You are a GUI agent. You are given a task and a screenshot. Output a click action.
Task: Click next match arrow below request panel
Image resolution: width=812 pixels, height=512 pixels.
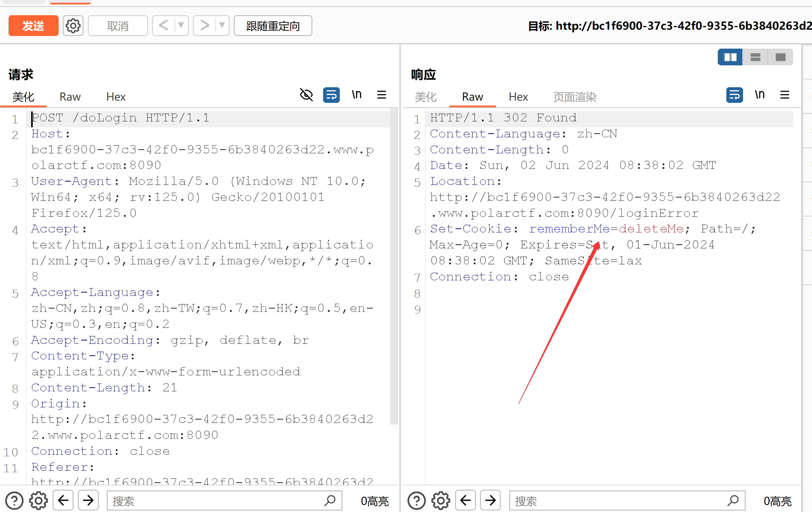[88, 500]
